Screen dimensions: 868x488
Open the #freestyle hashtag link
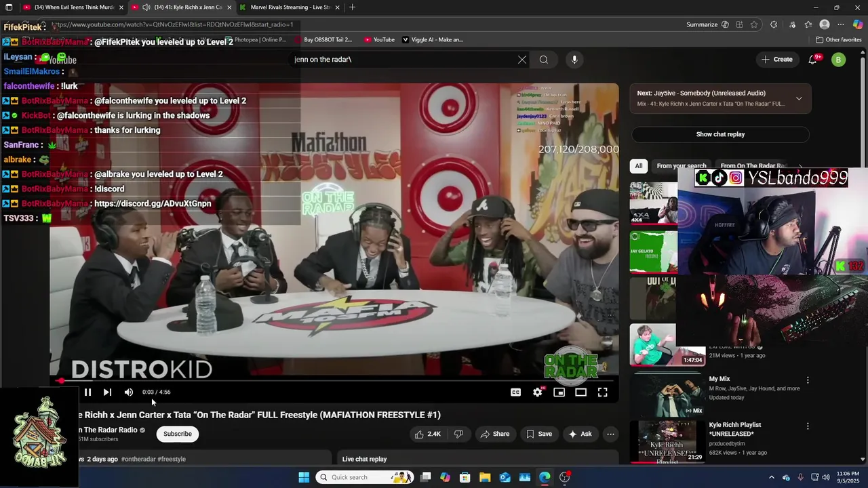click(x=172, y=459)
